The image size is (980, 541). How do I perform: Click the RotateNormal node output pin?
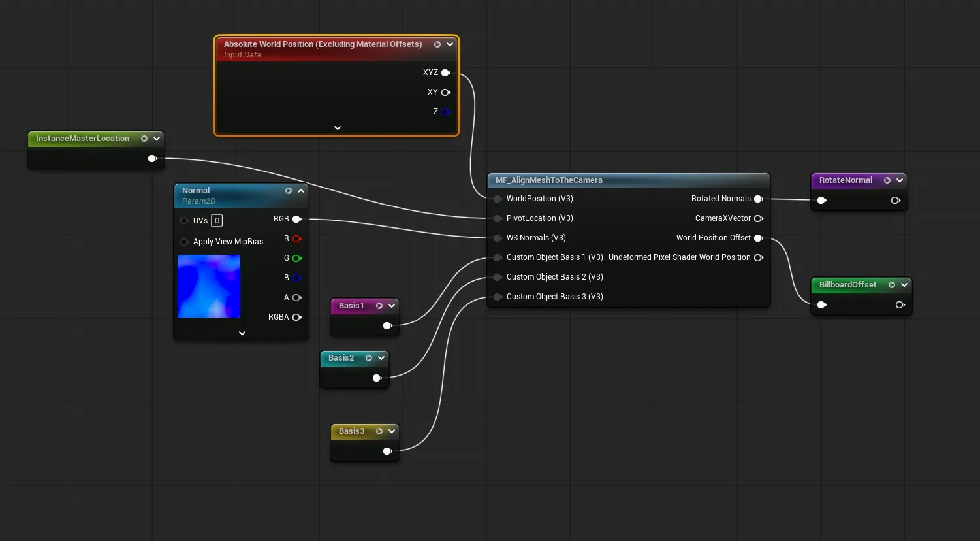[896, 200]
